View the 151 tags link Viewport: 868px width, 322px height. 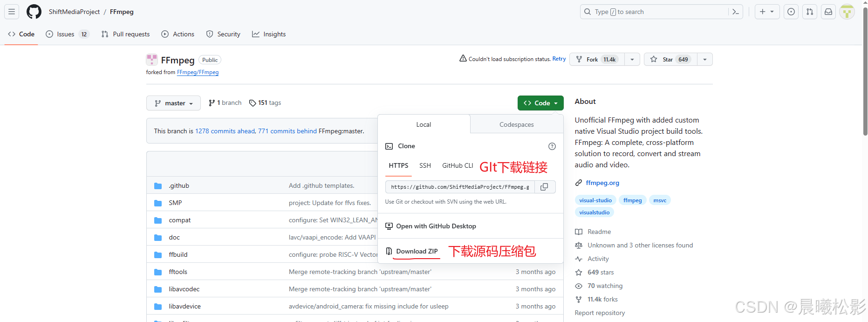pyautogui.click(x=265, y=103)
